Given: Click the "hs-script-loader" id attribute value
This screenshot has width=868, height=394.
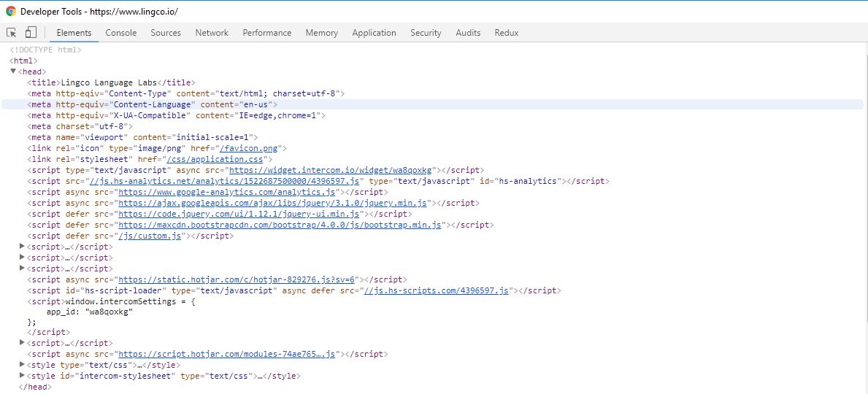Looking at the screenshot, I should 125,290.
